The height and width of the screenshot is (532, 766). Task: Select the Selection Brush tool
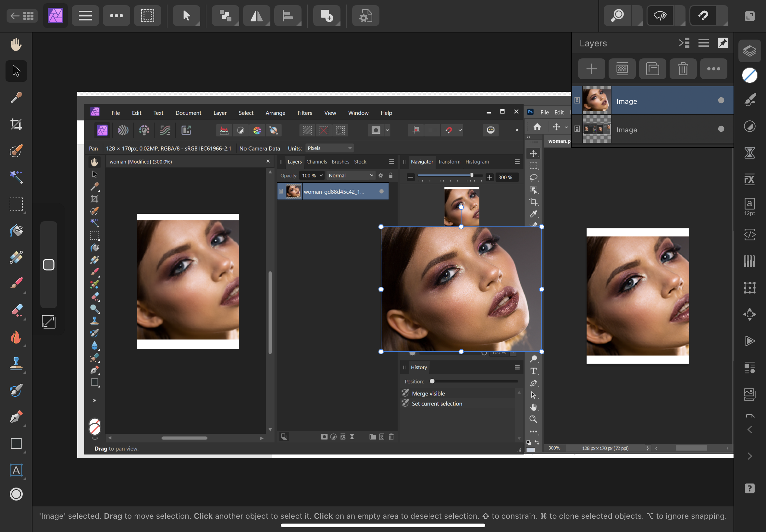[16, 151]
